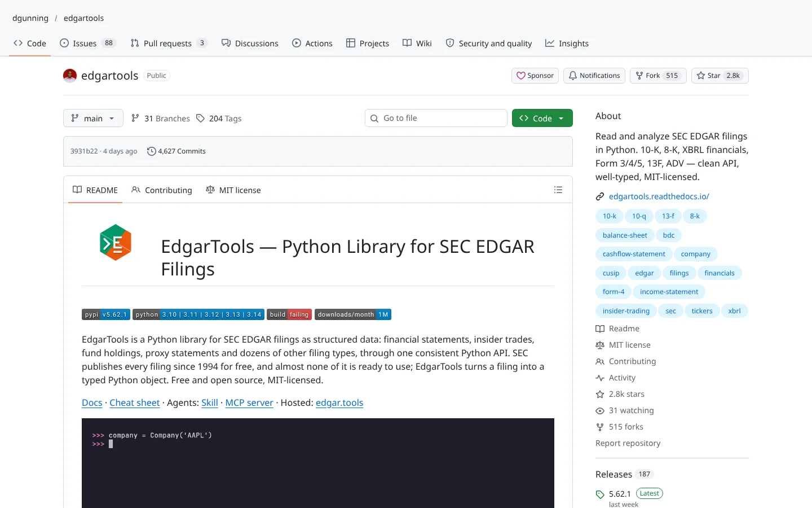The image size is (812, 508).
Task: Click the Sponsor button
Action: pyautogui.click(x=535, y=76)
